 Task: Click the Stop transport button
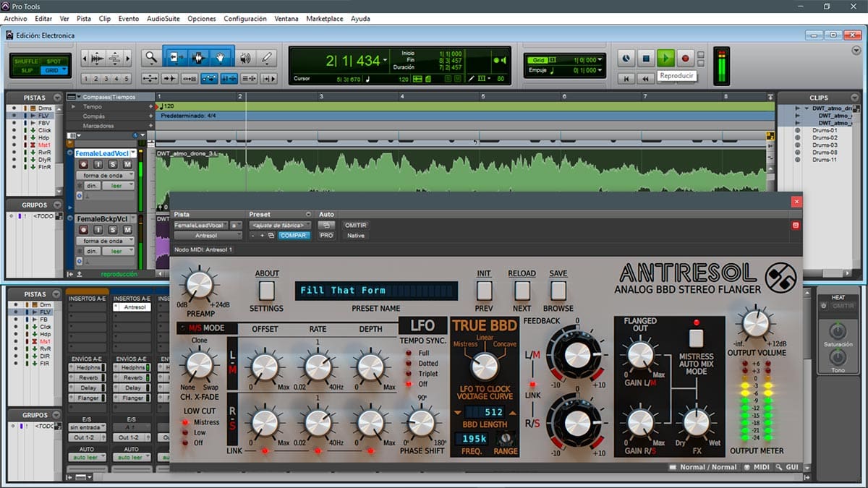647,57
